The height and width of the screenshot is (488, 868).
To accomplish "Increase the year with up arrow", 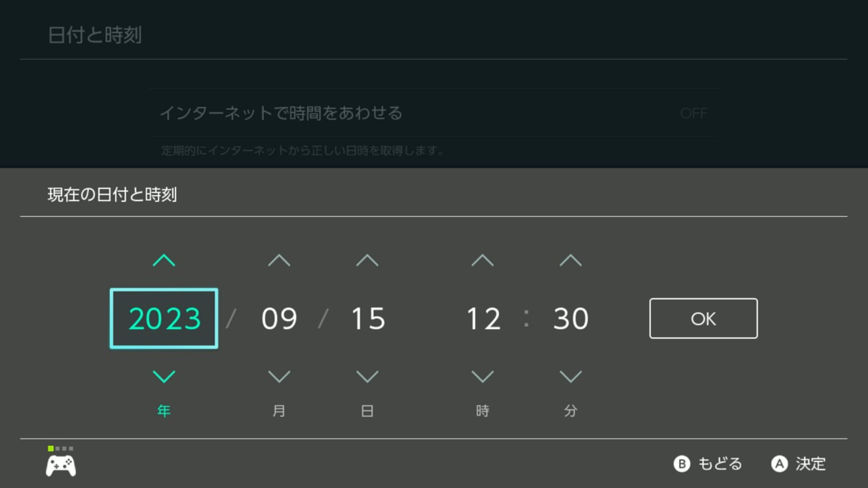I will [164, 260].
